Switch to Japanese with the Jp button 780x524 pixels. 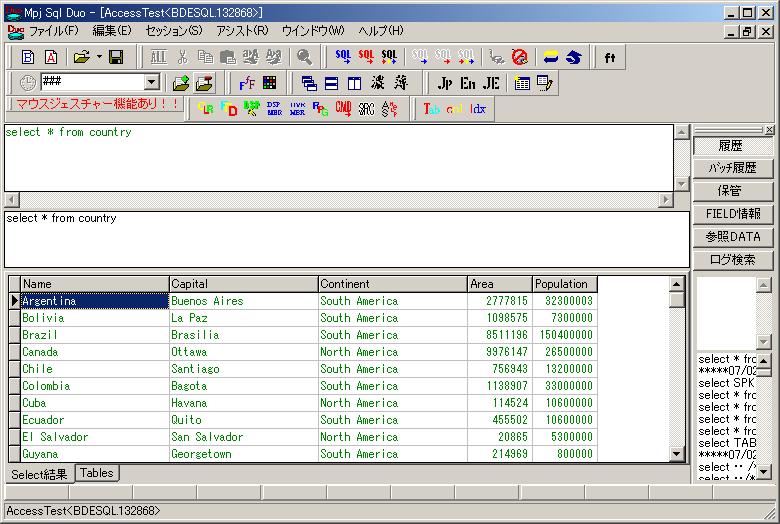coord(445,83)
